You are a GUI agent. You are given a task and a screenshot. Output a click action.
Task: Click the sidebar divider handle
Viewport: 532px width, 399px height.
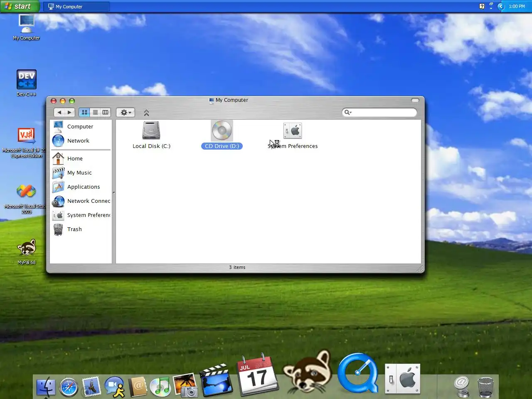click(113, 192)
